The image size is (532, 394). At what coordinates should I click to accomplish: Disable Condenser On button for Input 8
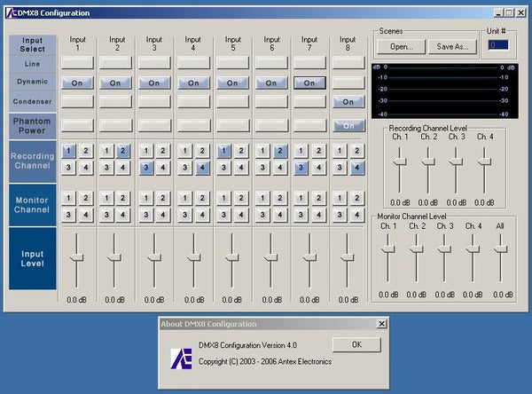[x=348, y=102]
